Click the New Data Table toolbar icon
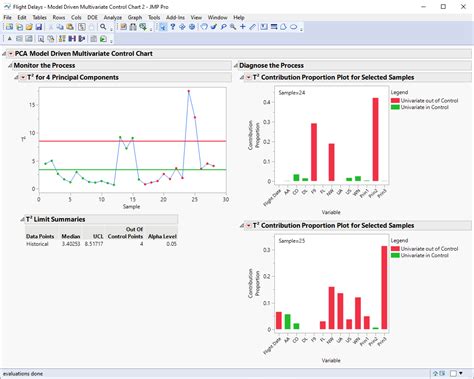Viewport: 474px width, 379px height. pyautogui.click(x=9, y=27)
